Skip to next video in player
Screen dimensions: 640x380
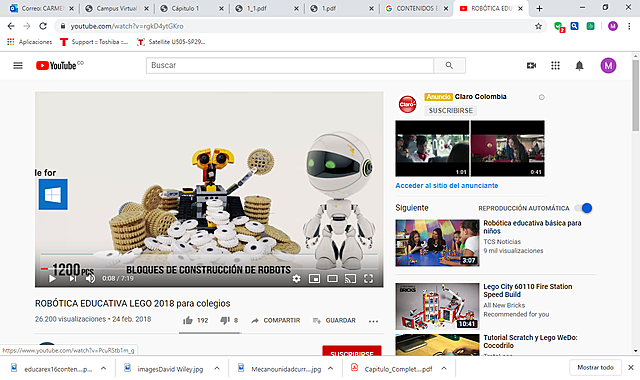click(x=73, y=278)
